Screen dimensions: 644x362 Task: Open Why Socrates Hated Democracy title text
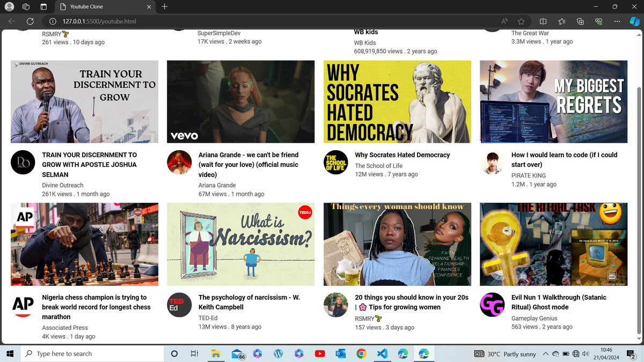pos(402,155)
